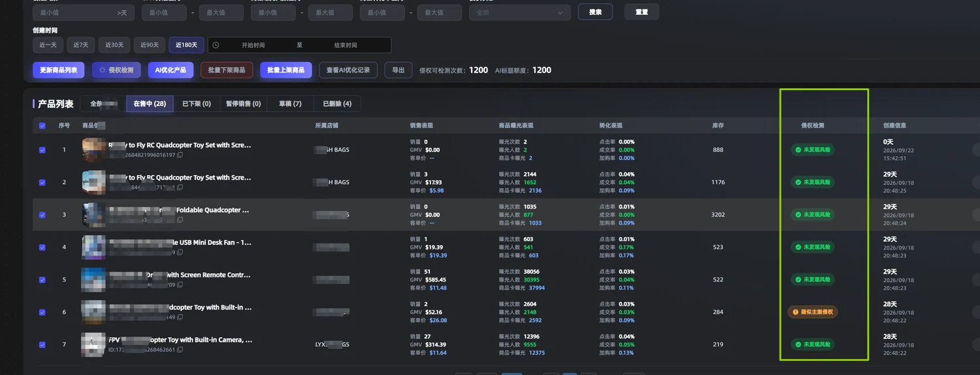Click the stock value 3202

point(718,214)
